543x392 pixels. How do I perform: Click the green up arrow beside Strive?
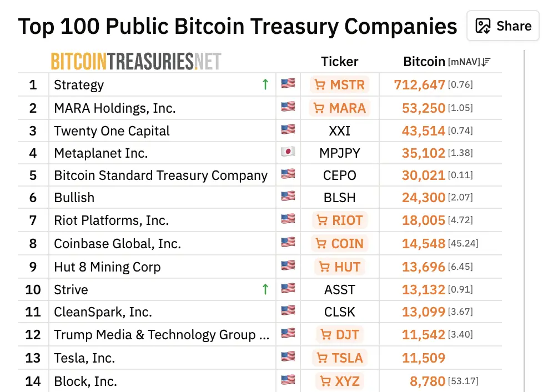265,289
